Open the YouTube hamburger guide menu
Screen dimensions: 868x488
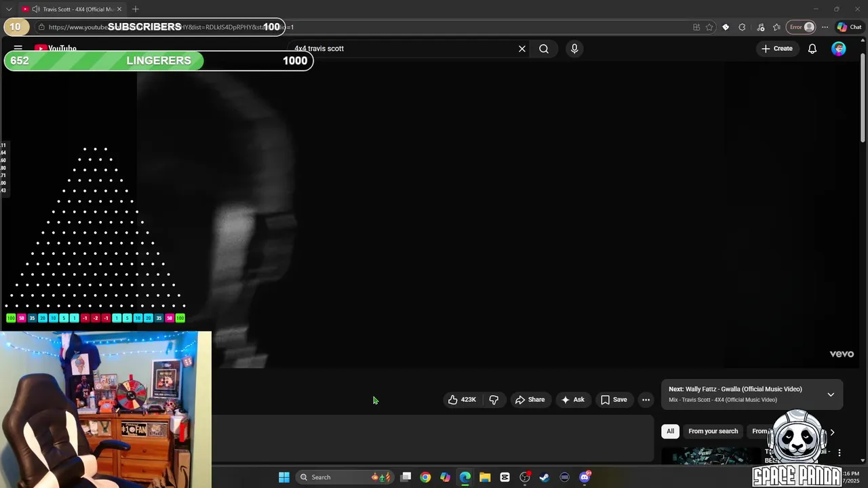(18, 48)
